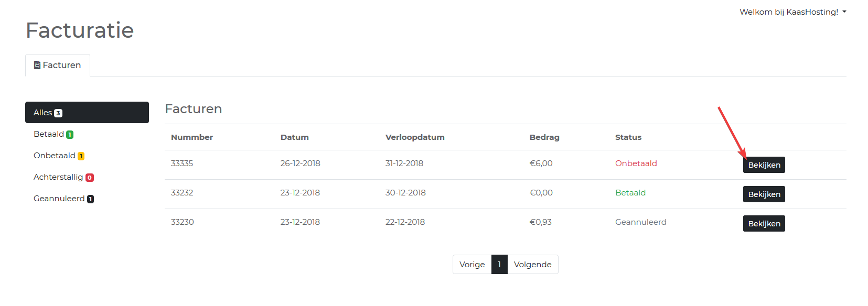Screen dimensions: 868x306
Task: Click the invoice document icon on Facturen tab
Action: pos(37,65)
